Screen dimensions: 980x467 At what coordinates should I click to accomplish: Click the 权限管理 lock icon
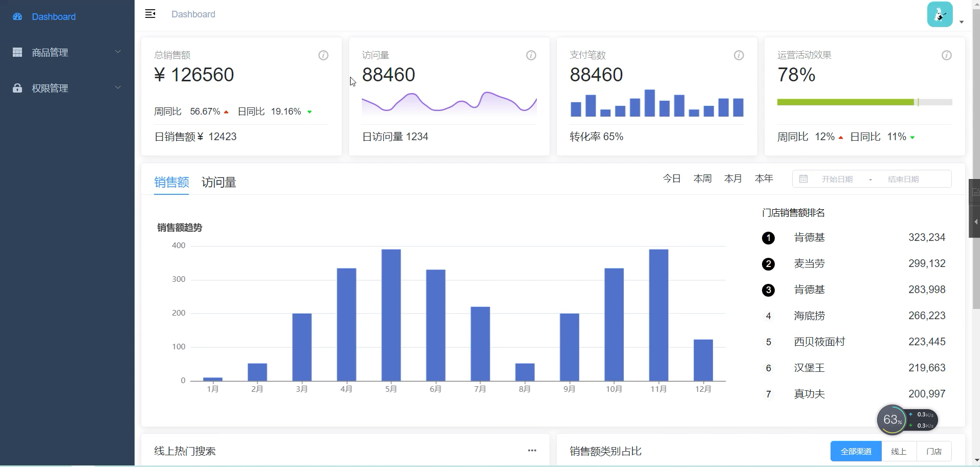click(x=17, y=88)
